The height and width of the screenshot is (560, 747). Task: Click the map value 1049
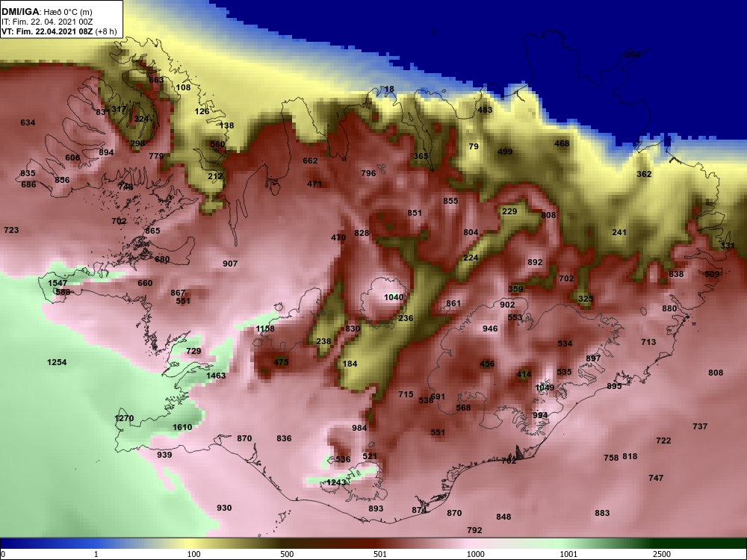[x=545, y=388]
